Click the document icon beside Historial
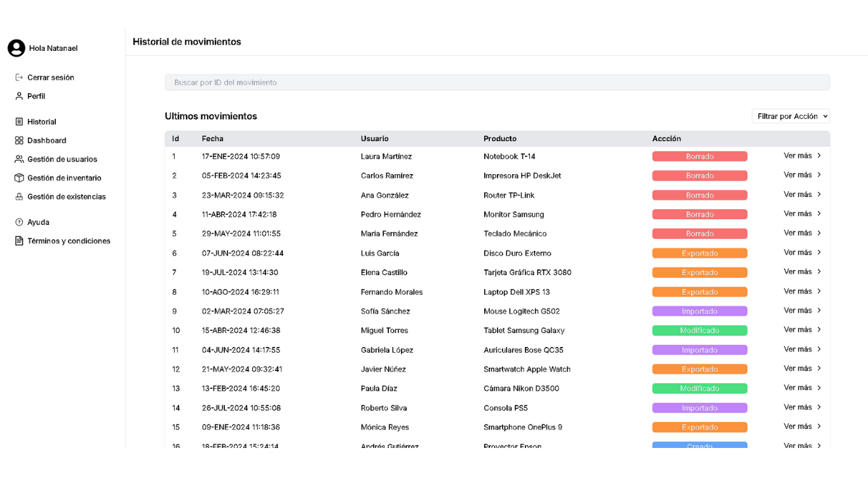 tap(19, 121)
